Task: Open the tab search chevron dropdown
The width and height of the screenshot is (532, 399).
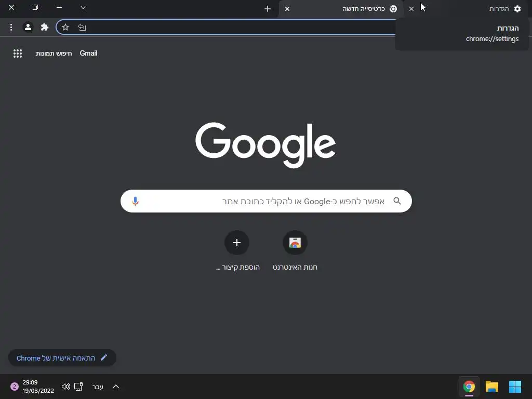Action: 83,7
